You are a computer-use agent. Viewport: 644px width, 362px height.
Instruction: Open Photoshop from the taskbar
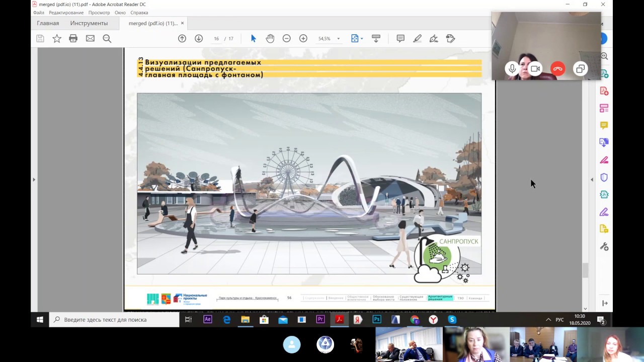click(x=376, y=319)
